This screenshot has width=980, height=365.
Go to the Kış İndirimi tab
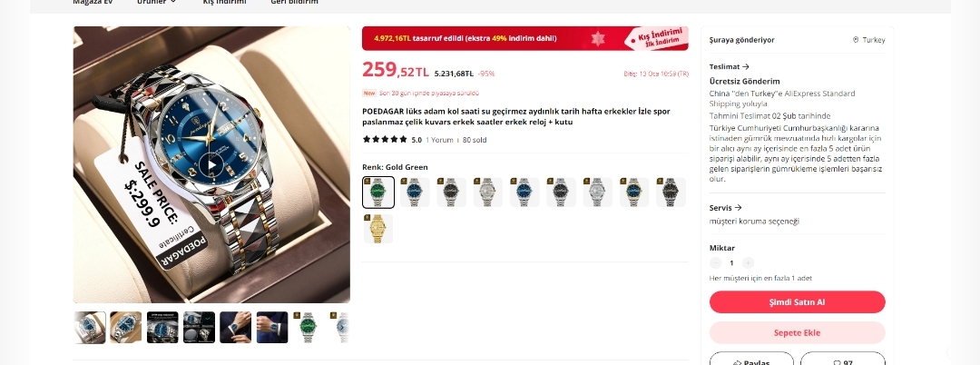(224, 2)
